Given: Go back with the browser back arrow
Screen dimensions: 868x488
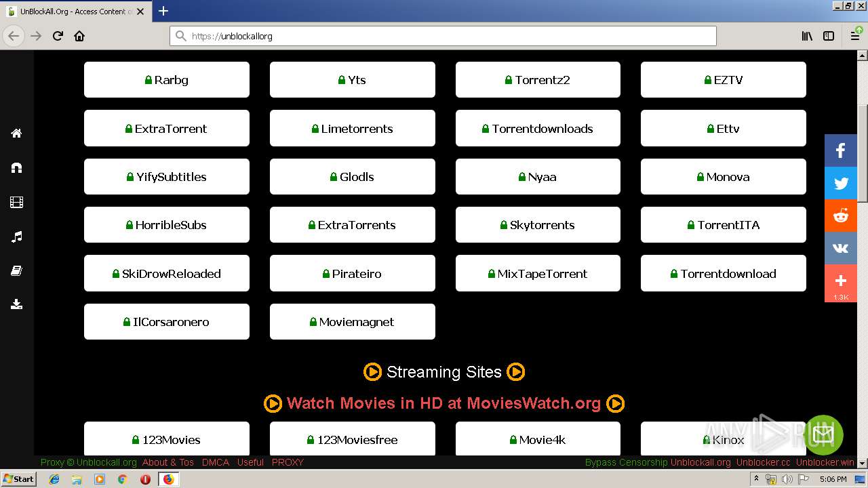Looking at the screenshot, I should (14, 36).
